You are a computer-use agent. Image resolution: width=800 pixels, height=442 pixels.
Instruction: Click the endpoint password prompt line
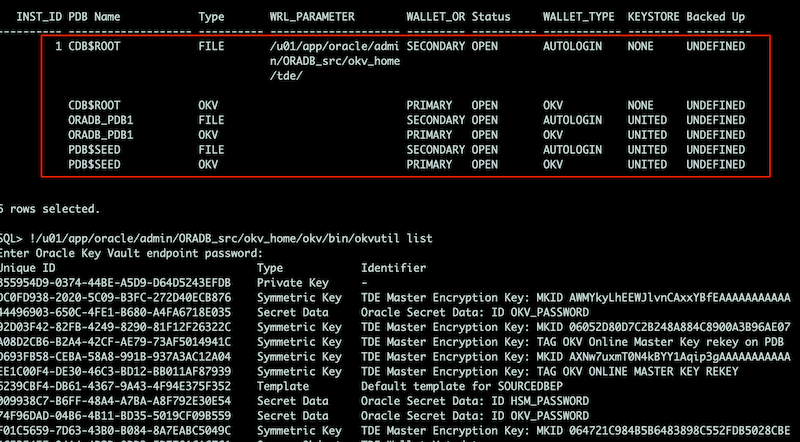click(132, 253)
